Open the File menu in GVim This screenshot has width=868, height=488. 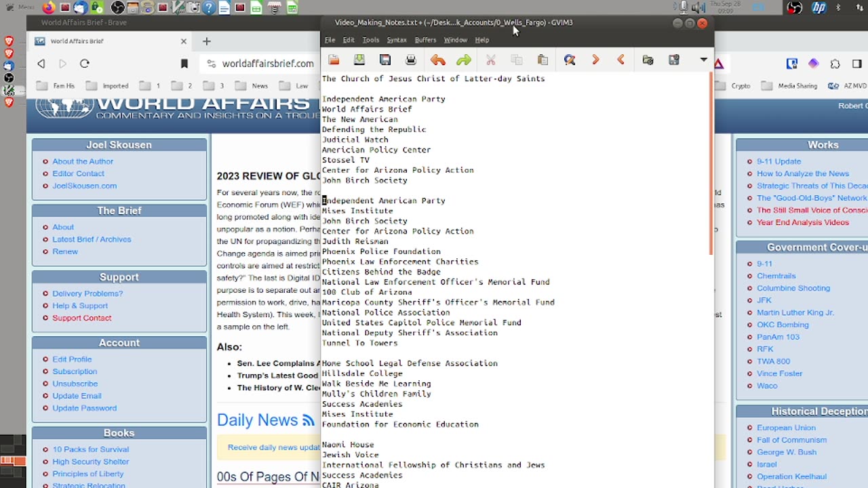tap(330, 40)
